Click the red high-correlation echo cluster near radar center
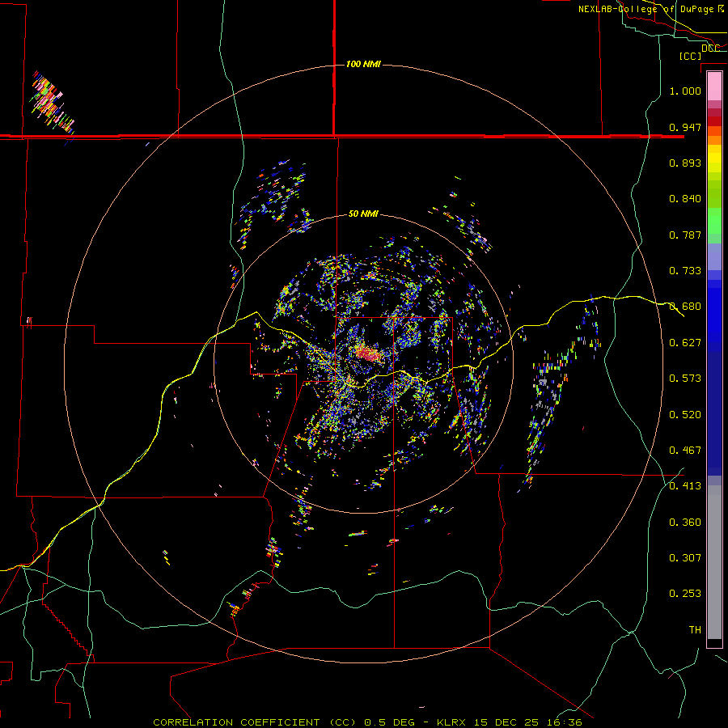The width and height of the screenshot is (728, 728). [369, 353]
